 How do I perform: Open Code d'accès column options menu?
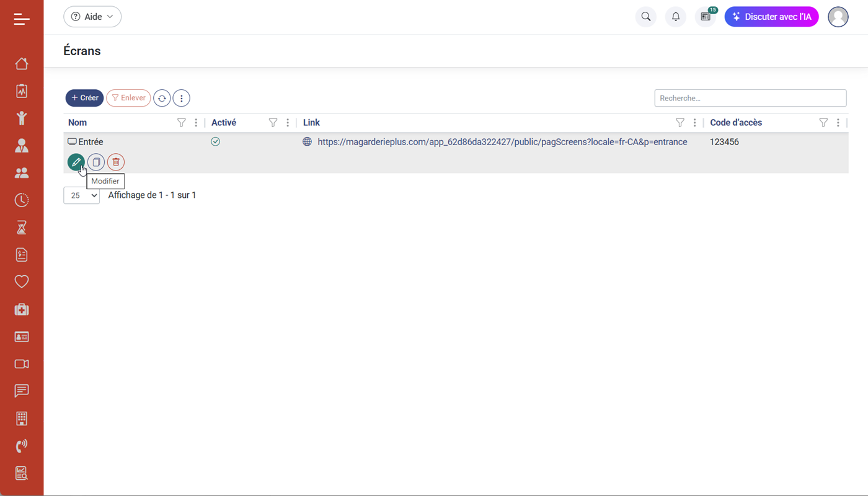[x=838, y=123]
